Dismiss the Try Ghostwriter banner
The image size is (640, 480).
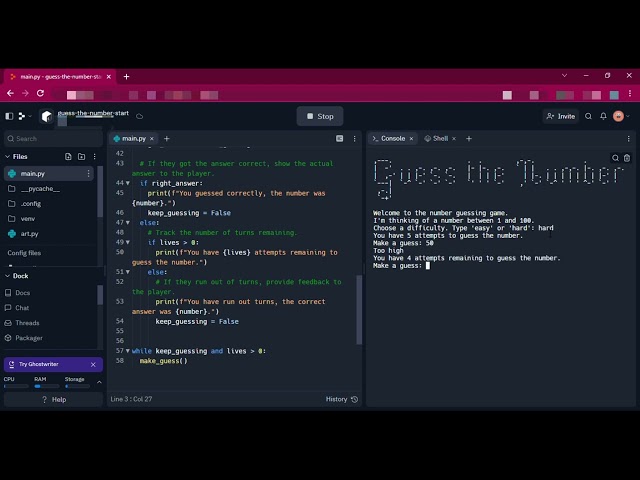93,364
